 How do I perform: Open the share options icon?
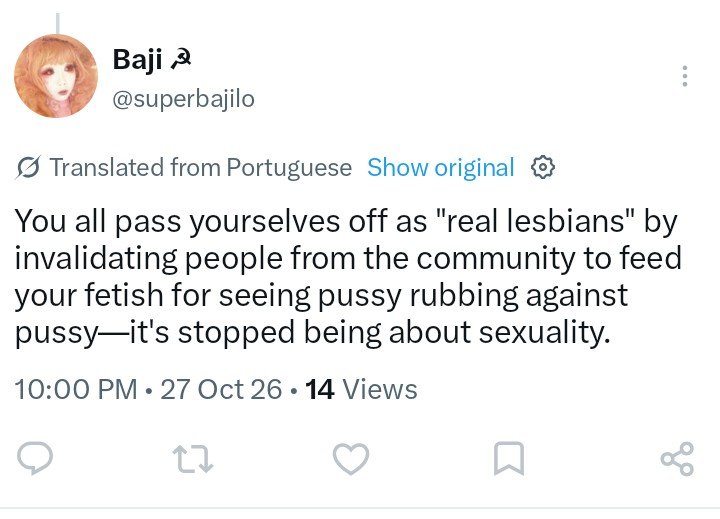coord(677,458)
